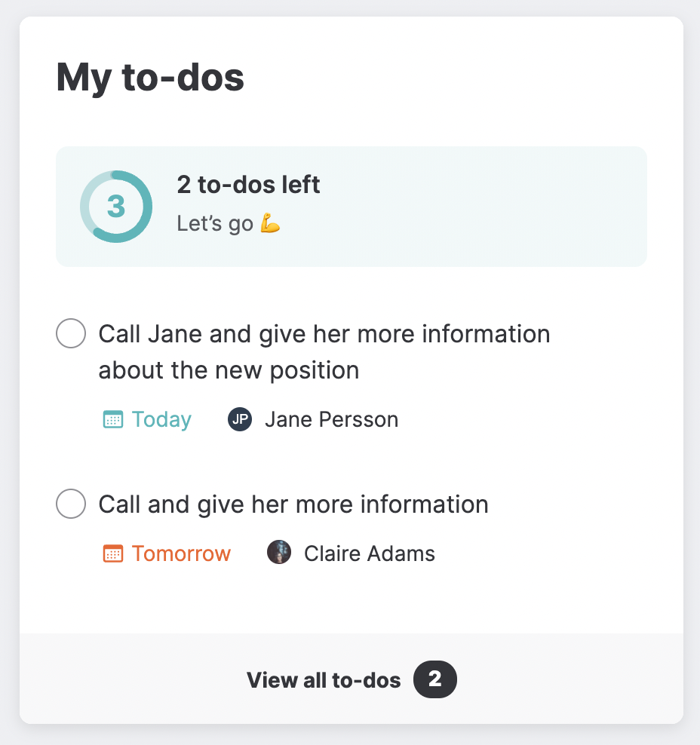Screen dimensions: 700x745
Task: Click the count badge showing 2
Action: (434, 680)
